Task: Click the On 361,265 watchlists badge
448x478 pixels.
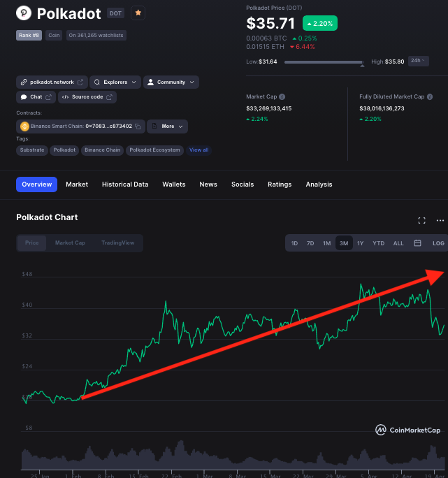Action: (96, 36)
